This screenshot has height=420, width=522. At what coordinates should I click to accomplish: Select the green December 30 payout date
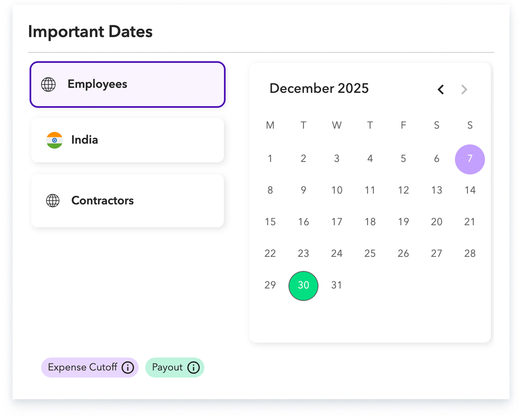point(303,286)
